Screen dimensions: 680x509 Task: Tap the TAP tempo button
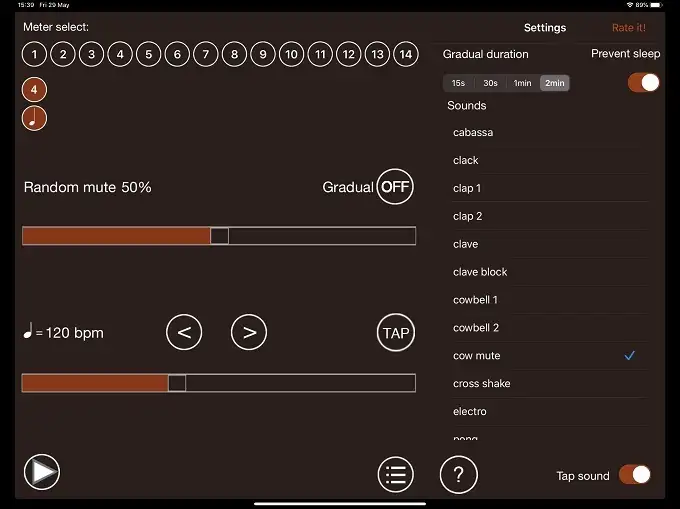point(396,333)
